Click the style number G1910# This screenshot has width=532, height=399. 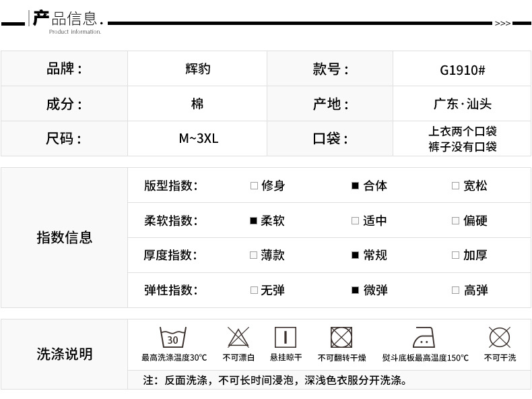pos(463,70)
